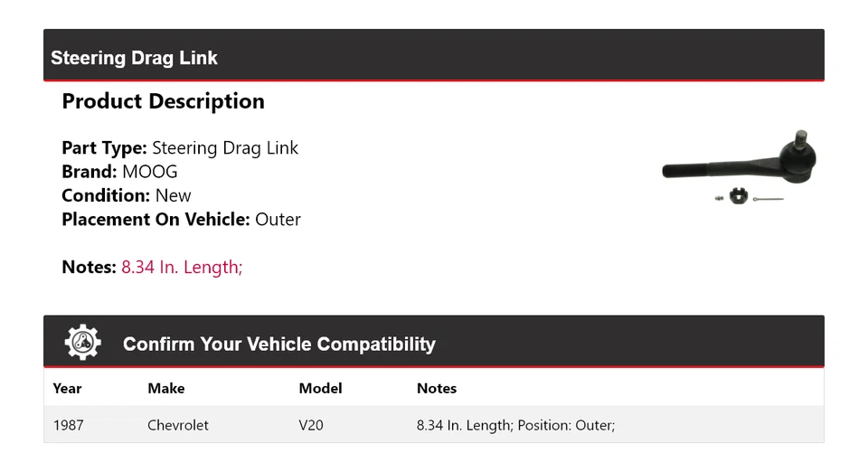Select the 1987 year cell
The width and height of the screenshot is (868, 472).
68,425
